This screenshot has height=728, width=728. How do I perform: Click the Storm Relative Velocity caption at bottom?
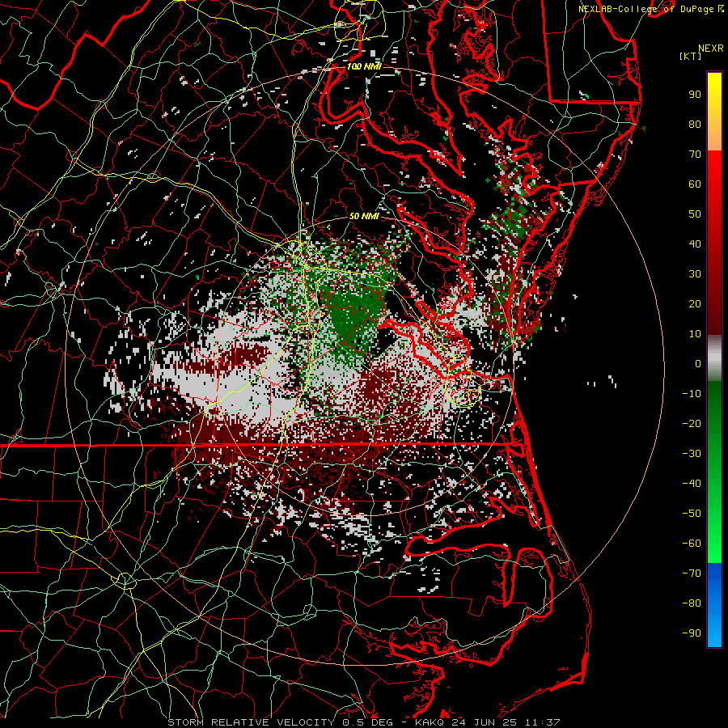364,722
